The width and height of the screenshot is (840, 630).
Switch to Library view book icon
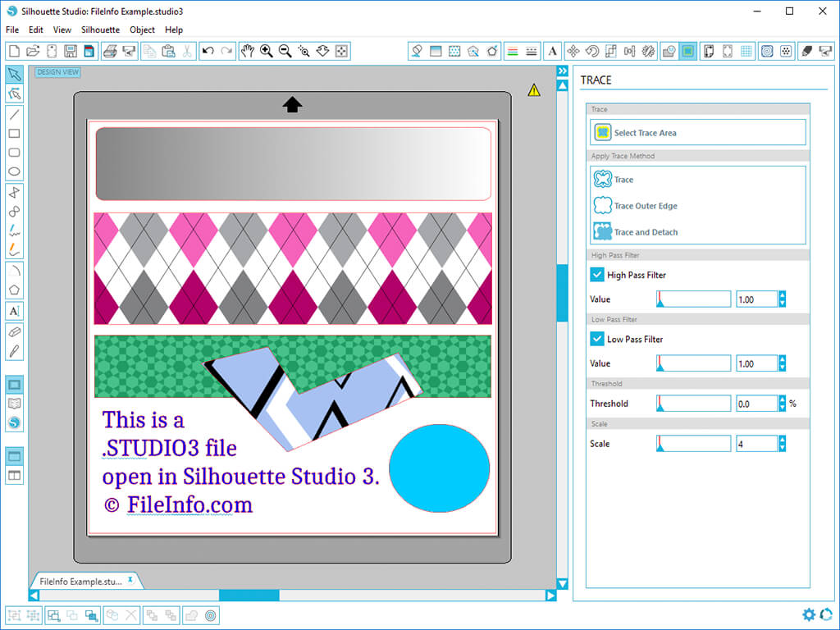click(15, 404)
